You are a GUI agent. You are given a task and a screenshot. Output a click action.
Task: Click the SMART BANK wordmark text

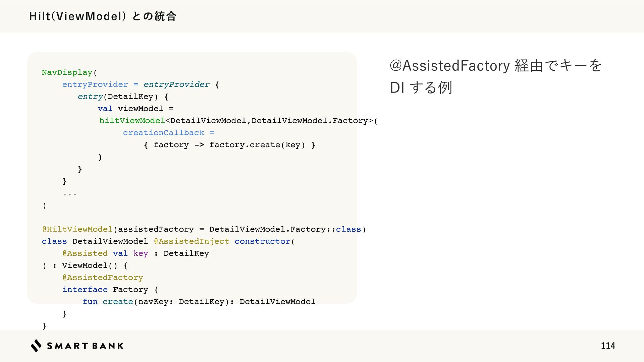(85, 346)
